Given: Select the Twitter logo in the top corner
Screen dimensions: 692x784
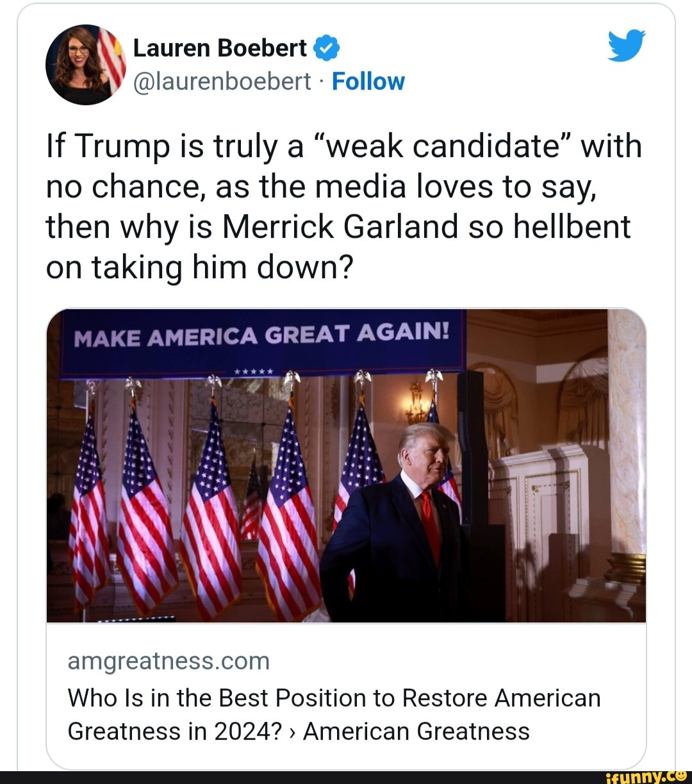Looking at the screenshot, I should (x=627, y=44).
